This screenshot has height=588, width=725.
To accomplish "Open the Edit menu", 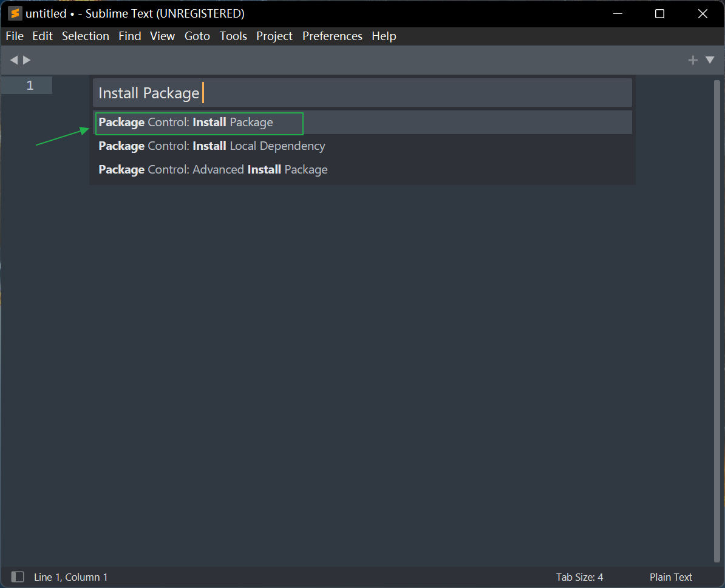I will pos(43,36).
